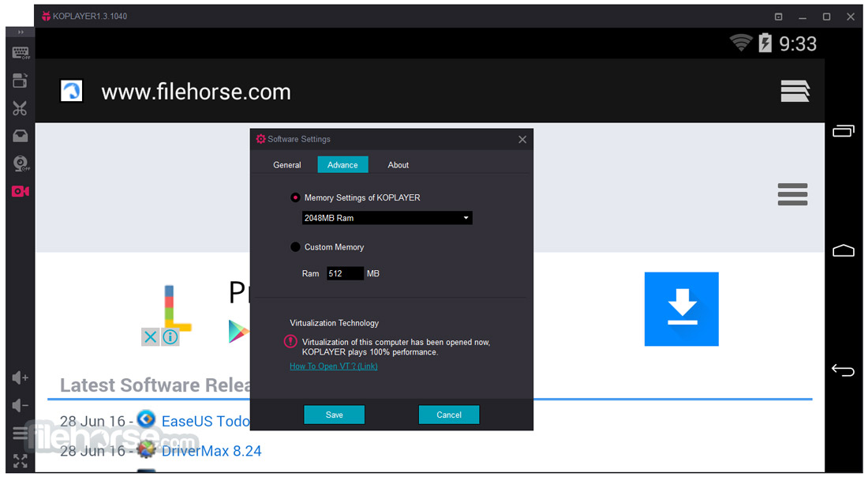Click the blue download arrow tile
This screenshot has width=868, height=477.
click(682, 309)
